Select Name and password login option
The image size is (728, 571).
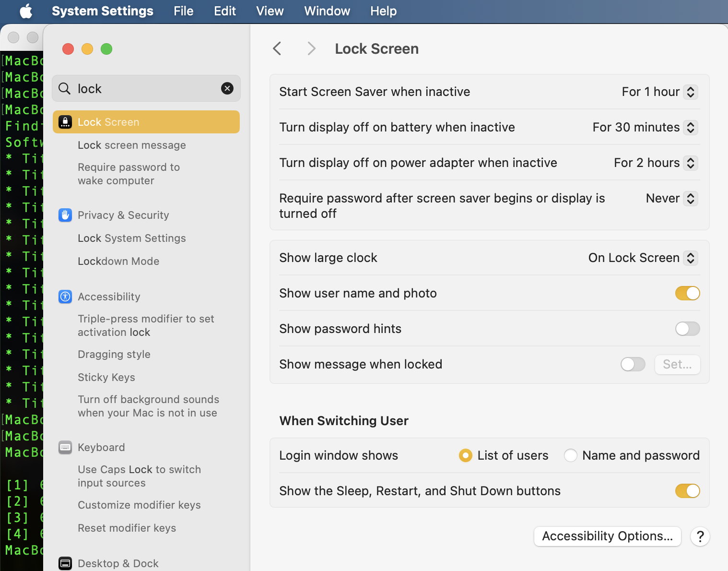(570, 455)
